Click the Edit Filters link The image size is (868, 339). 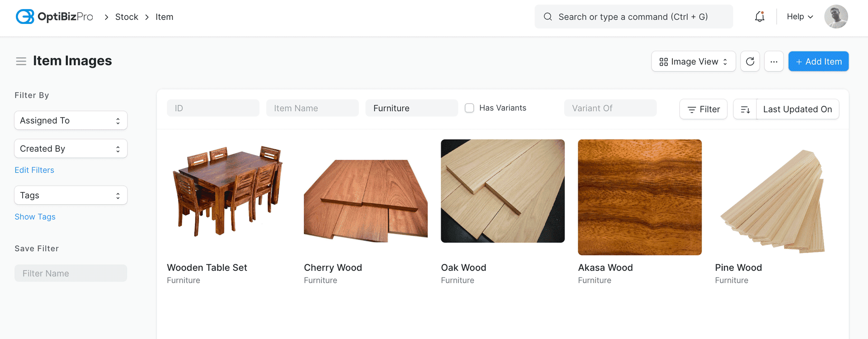click(x=34, y=170)
